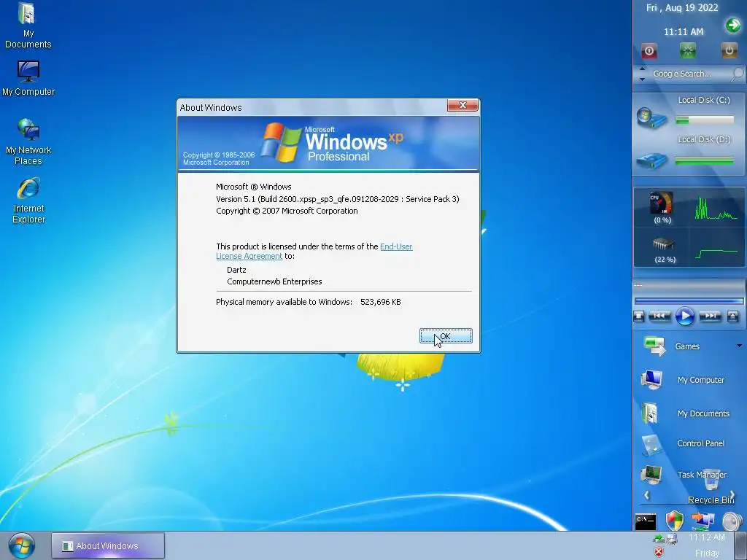Click the eject button in the media player
The image size is (747, 560).
(x=732, y=316)
